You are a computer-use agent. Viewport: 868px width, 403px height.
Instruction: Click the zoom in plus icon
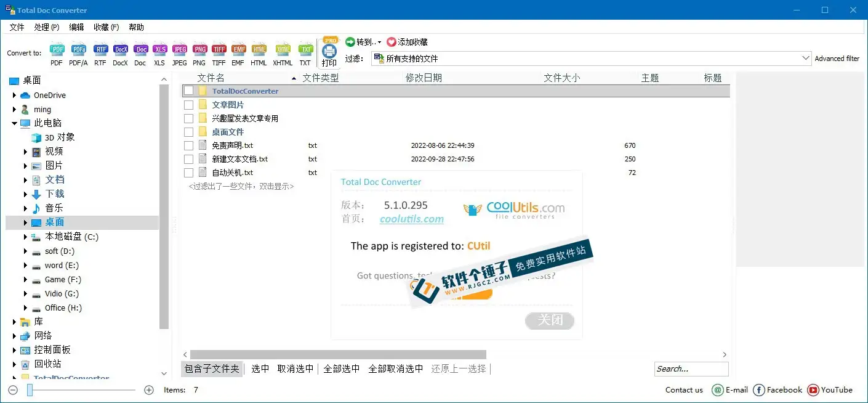click(x=148, y=389)
